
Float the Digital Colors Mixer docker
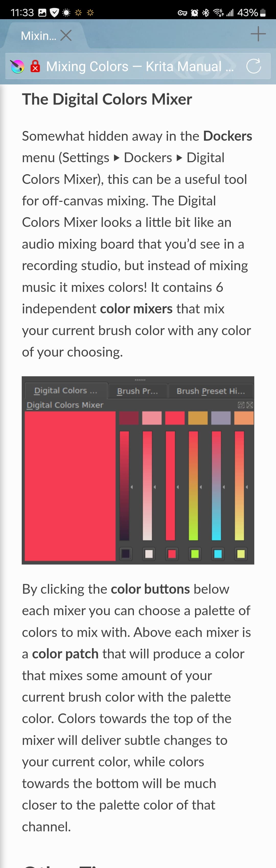[x=241, y=405]
